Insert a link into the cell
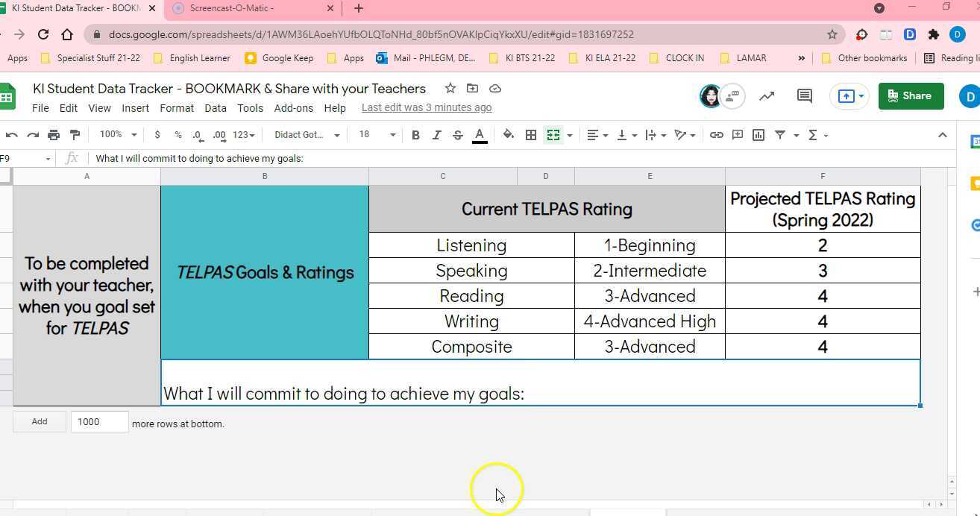 coord(716,135)
